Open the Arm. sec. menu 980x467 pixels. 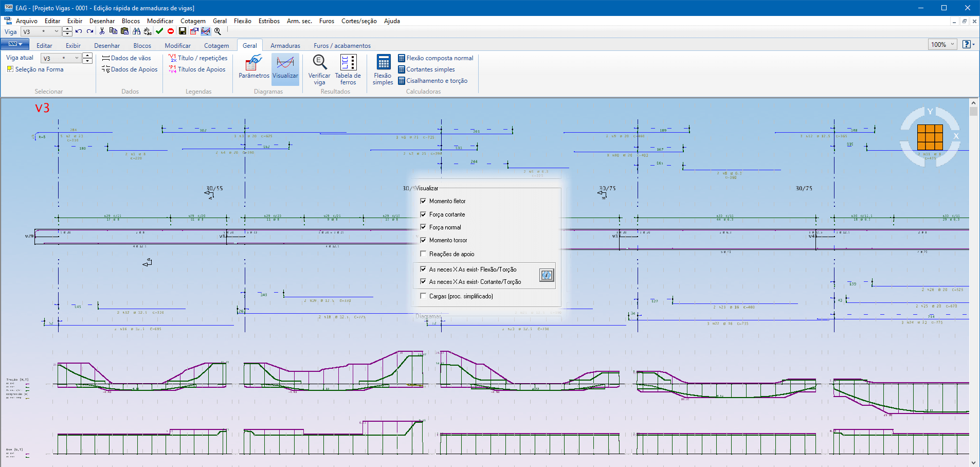click(299, 21)
